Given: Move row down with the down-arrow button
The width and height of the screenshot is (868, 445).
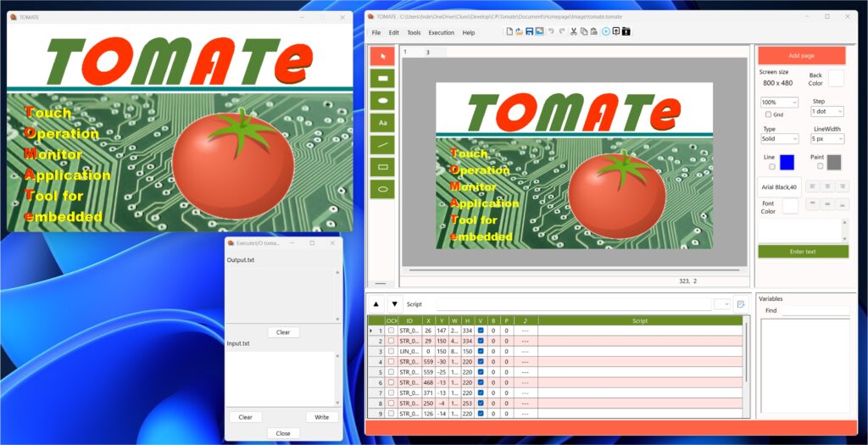Looking at the screenshot, I should pos(395,303).
